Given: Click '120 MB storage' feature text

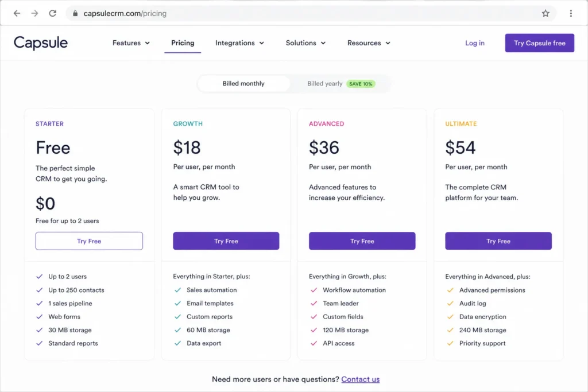Looking at the screenshot, I should (346, 330).
